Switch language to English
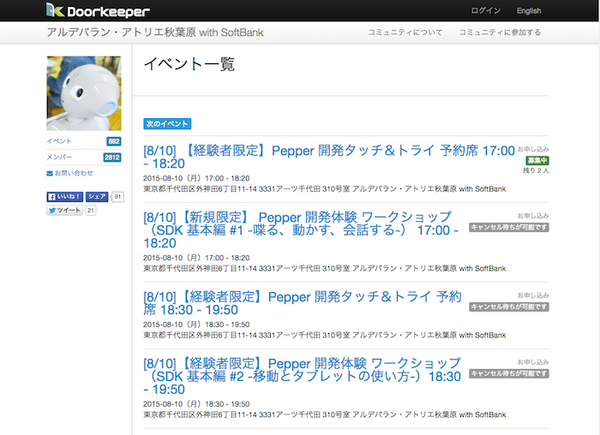 (528, 10)
